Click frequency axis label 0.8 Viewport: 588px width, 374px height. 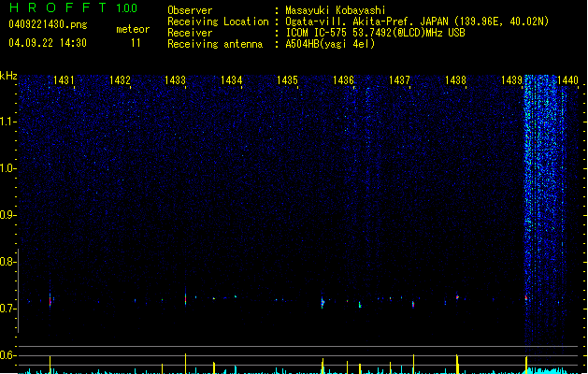pos(8,262)
